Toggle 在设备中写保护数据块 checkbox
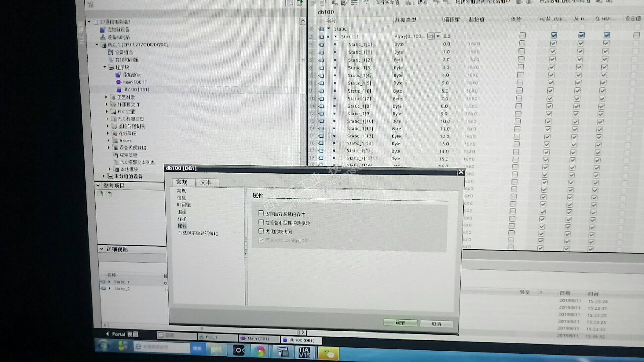Screen dimensions: 644x362 (261, 222)
